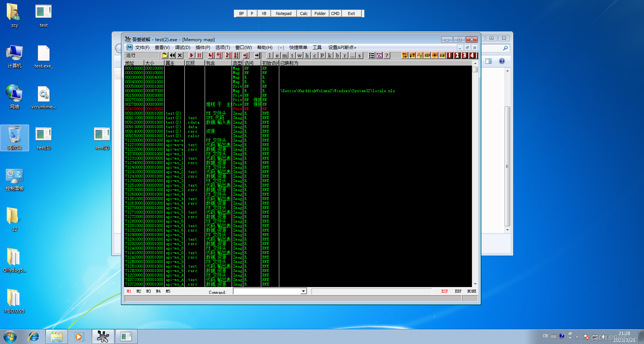Open the 文件(F) menu
644x344 pixels.
coord(142,48)
